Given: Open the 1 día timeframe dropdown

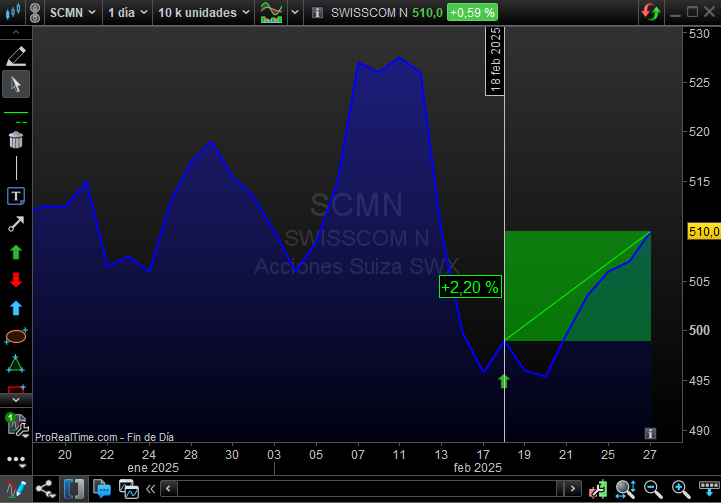Looking at the screenshot, I should click(x=127, y=12).
